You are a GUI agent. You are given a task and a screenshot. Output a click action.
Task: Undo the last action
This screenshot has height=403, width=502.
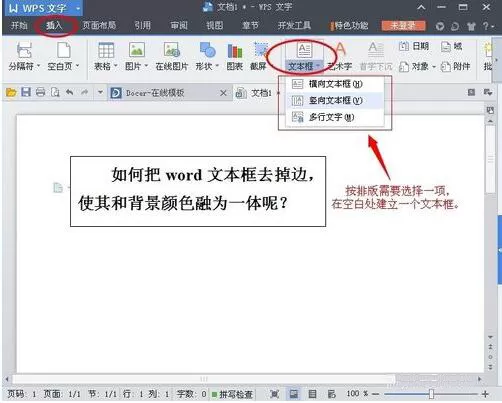coord(70,92)
